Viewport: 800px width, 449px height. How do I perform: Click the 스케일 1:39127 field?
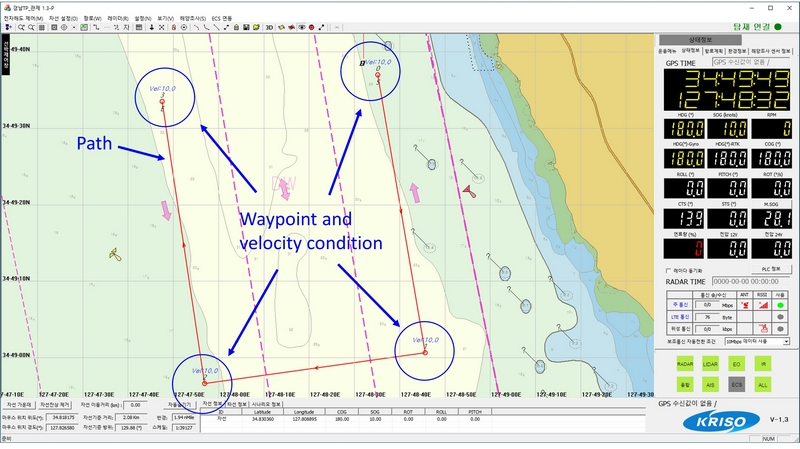[x=184, y=428]
